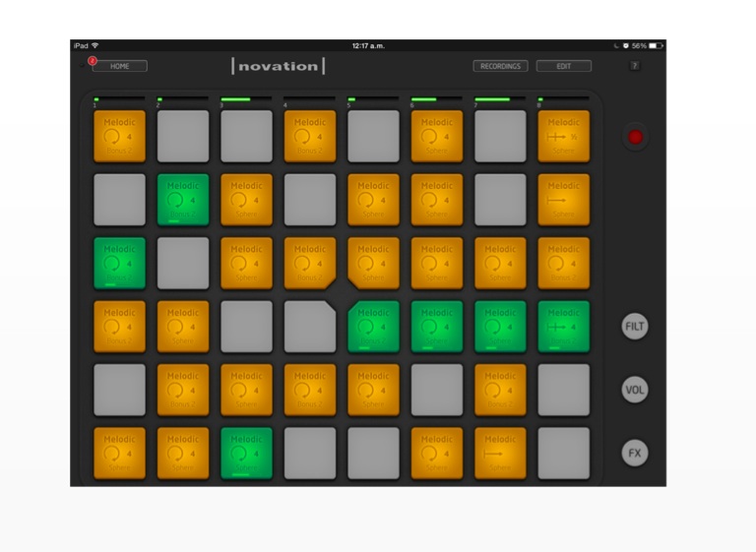Toggle the green Melodic pad in column 5

coord(373,327)
